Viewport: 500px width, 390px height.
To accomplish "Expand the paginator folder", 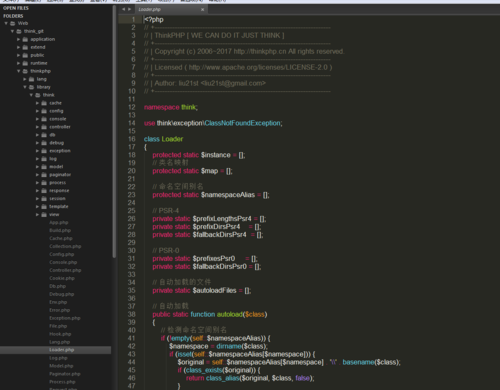I will [x=38, y=175].
